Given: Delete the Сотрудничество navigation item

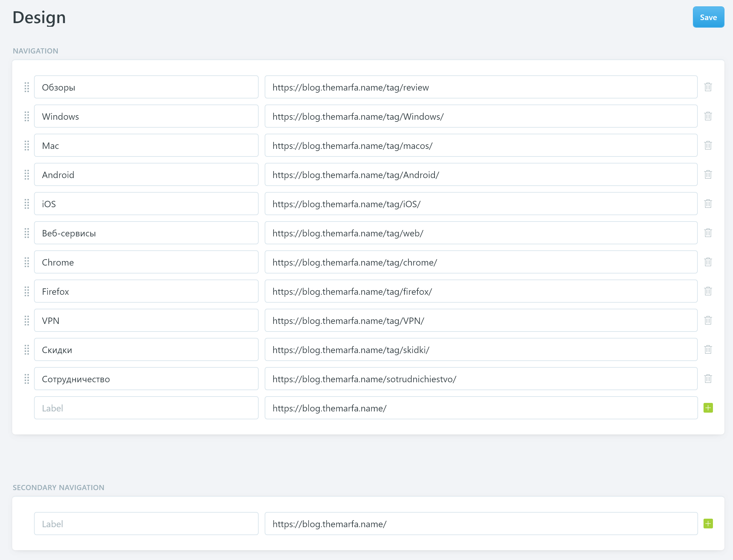Looking at the screenshot, I should [708, 379].
